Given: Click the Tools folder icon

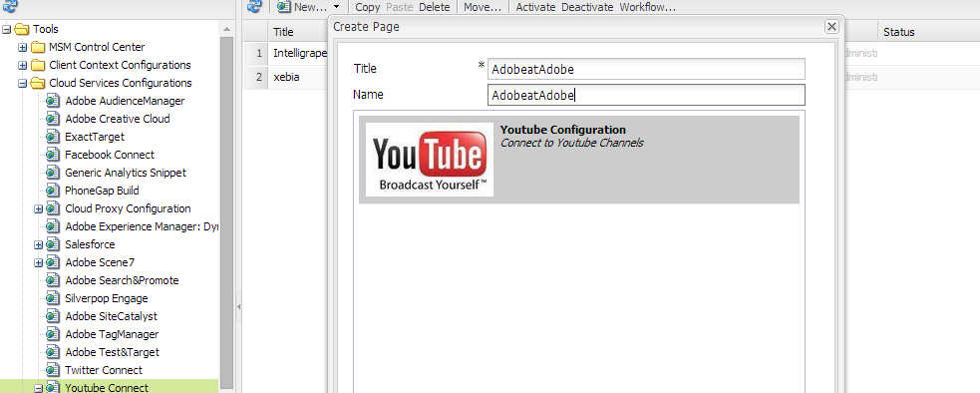Looking at the screenshot, I should click(23, 29).
